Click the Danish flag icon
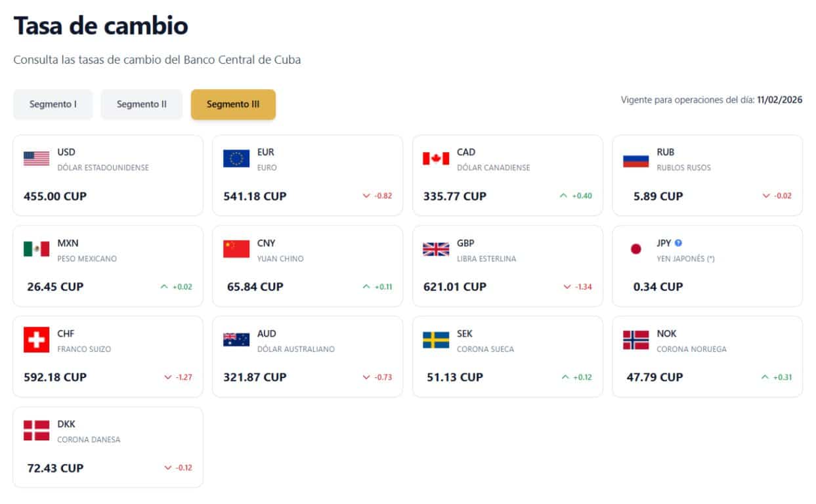Viewport: 816px width, 504px height. [x=37, y=430]
